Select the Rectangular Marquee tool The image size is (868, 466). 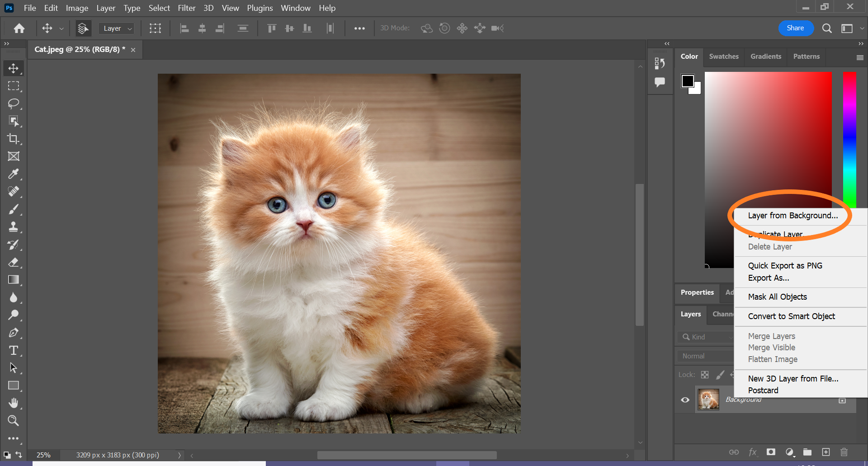(14, 86)
